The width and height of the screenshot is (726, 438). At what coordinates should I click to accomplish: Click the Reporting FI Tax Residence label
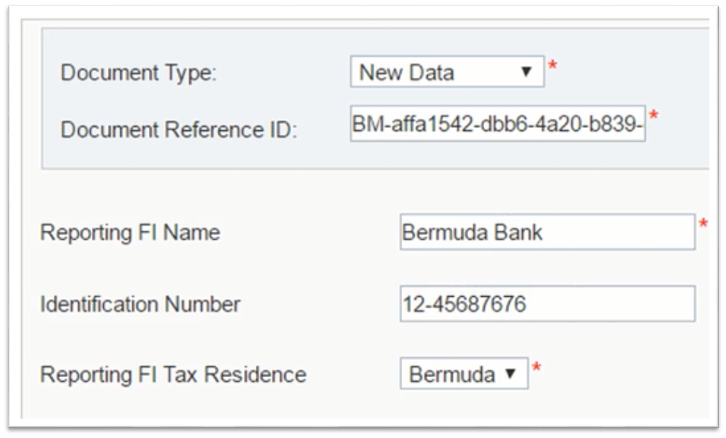pos(173,375)
